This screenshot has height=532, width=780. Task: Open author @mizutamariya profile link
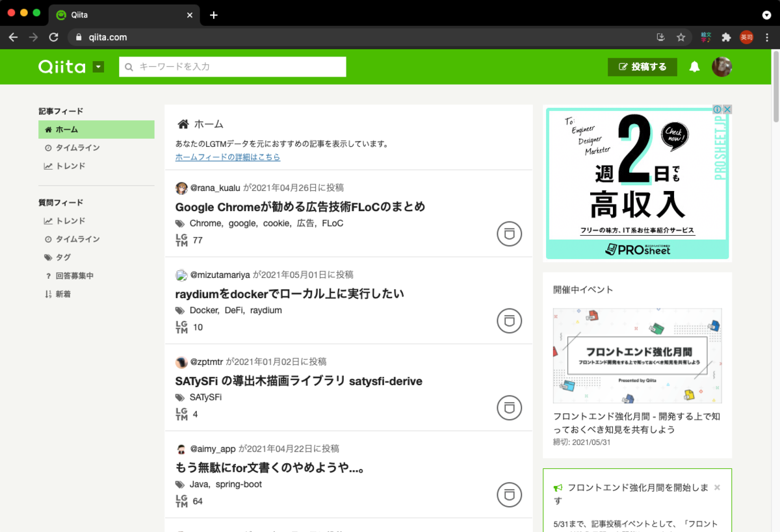point(220,275)
